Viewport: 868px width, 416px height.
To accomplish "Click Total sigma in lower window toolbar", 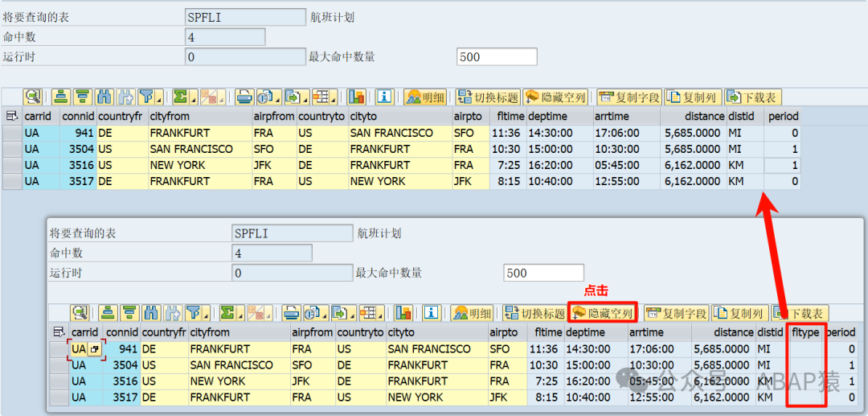I will coord(226,313).
